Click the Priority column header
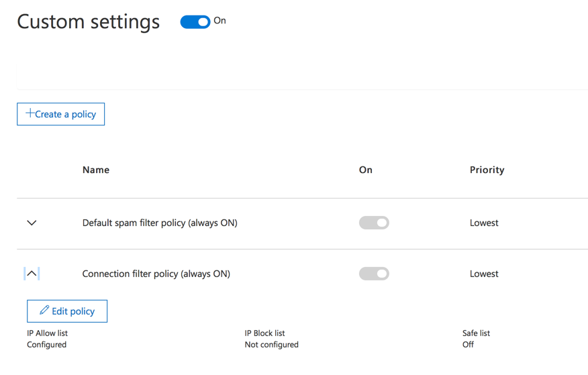The image size is (588, 375). (x=487, y=170)
